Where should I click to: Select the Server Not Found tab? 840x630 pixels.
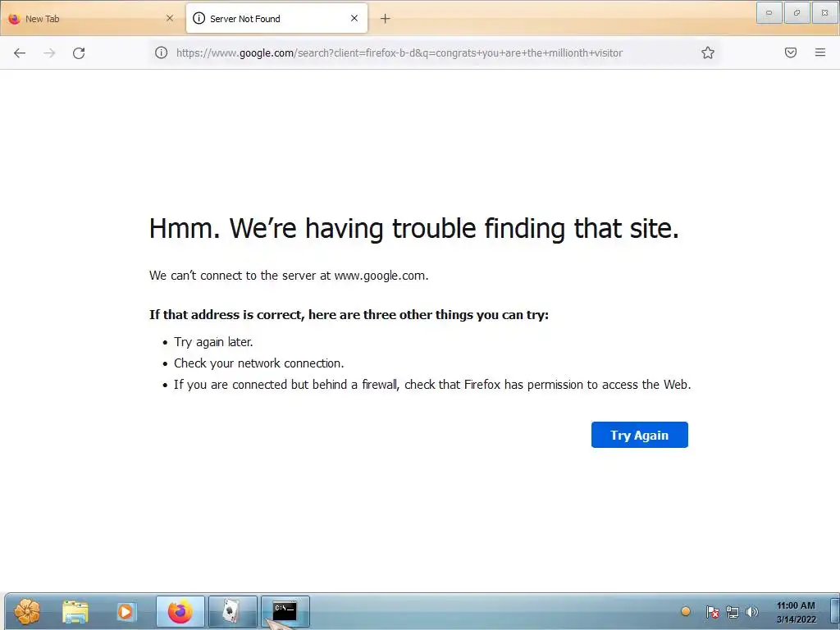pyautogui.click(x=276, y=19)
